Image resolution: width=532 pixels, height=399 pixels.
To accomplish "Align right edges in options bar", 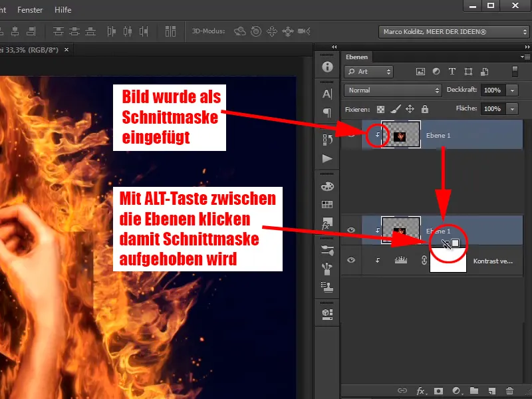I will click(x=31, y=31).
